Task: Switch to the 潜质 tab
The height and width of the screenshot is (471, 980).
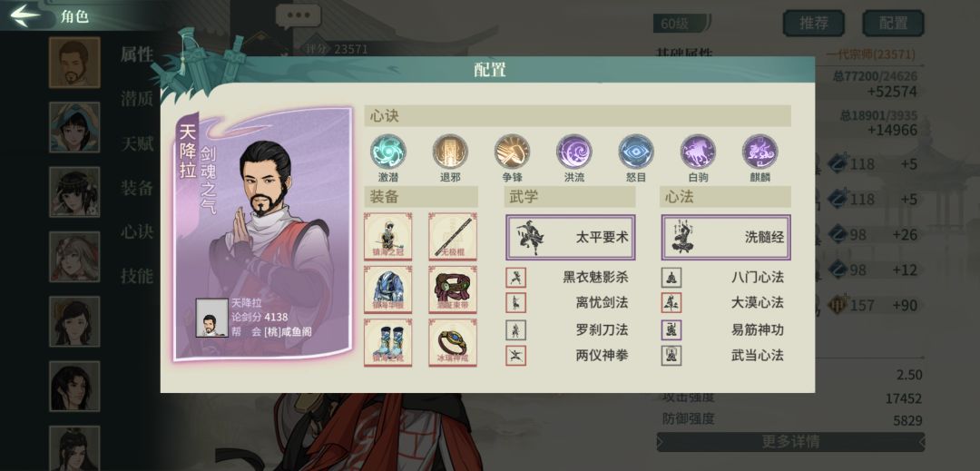Action: click(137, 99)
